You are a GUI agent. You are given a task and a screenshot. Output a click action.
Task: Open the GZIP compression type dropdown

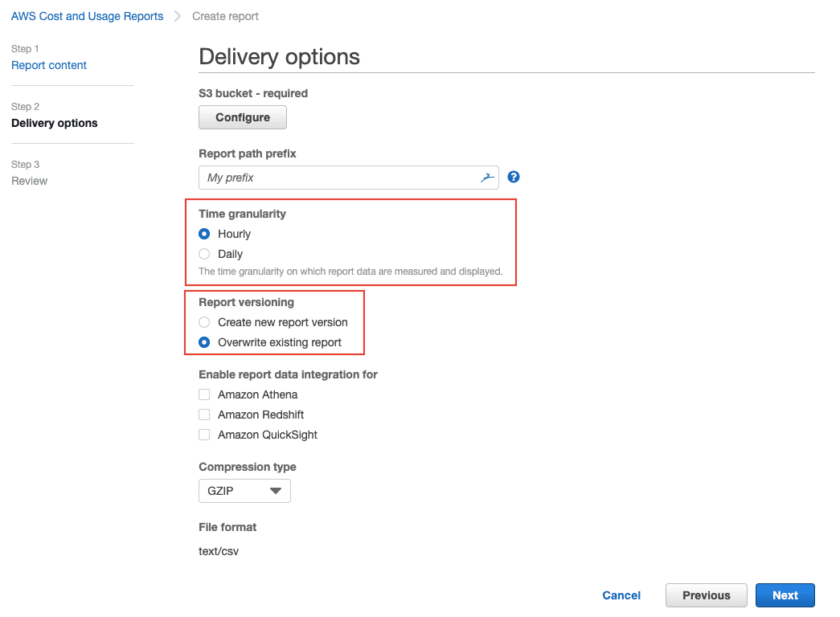click(244, 491)
